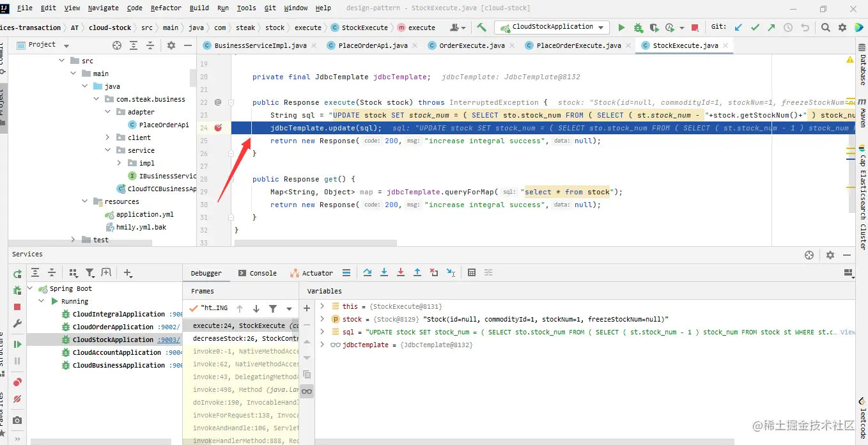
Task: Switch to the Console tab
Action: point(257,273)
